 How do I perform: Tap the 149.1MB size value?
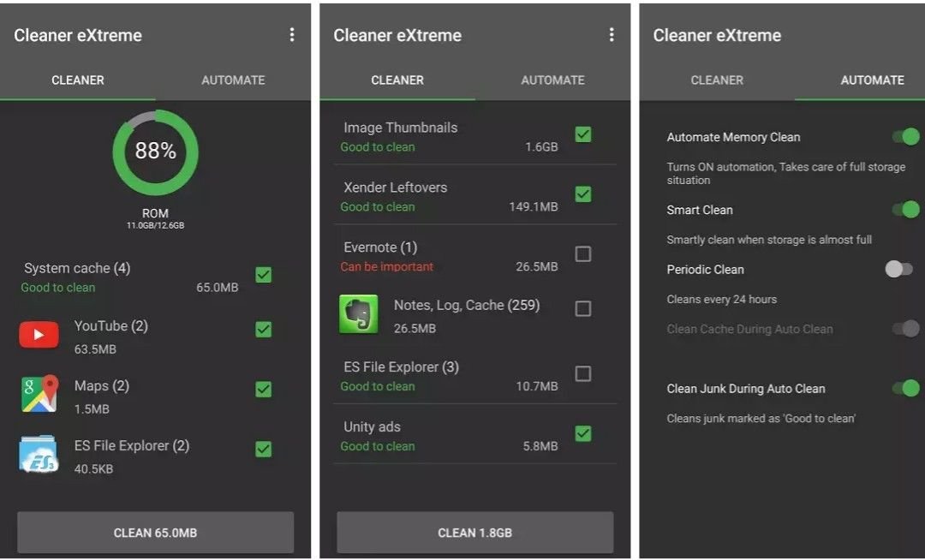pos(534,207)
